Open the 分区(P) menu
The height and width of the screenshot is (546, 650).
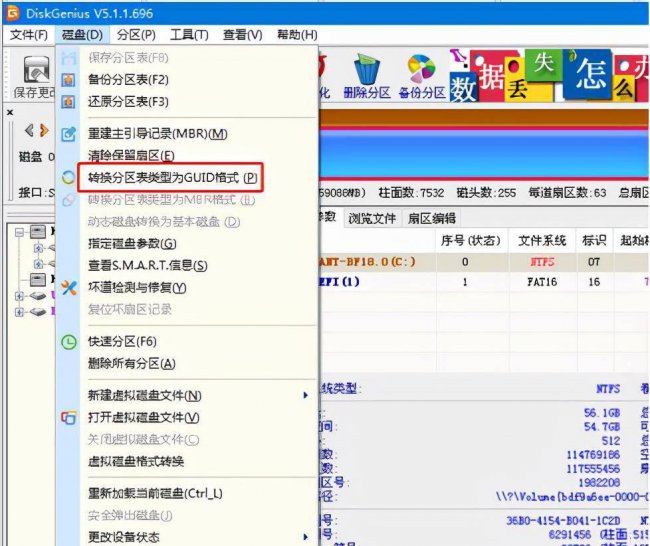(136, 35)
